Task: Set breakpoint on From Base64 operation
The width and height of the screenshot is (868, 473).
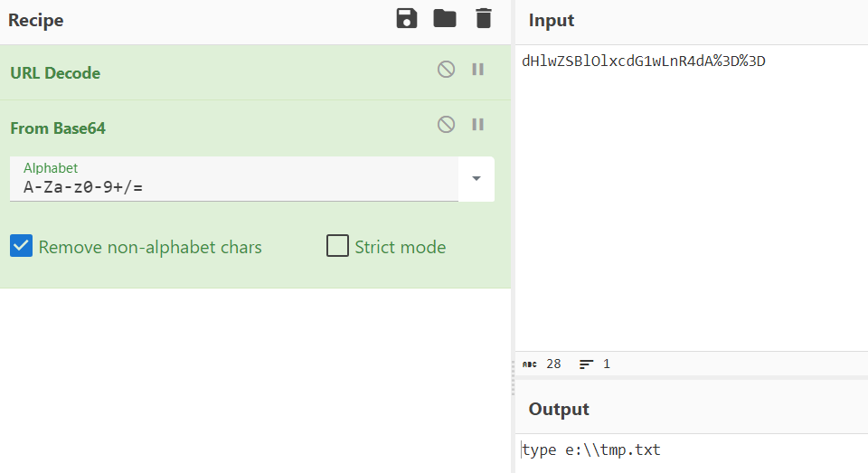Action: (478, 125)
